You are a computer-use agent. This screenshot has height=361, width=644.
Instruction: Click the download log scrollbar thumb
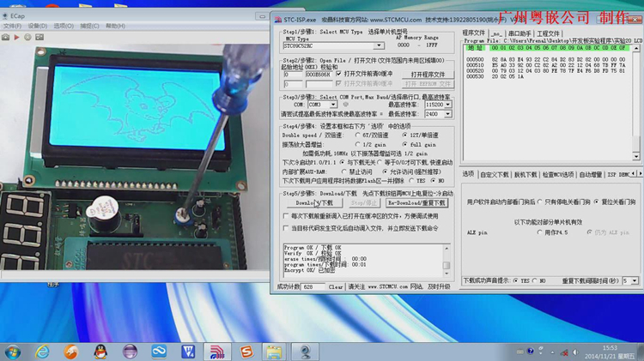447,266
